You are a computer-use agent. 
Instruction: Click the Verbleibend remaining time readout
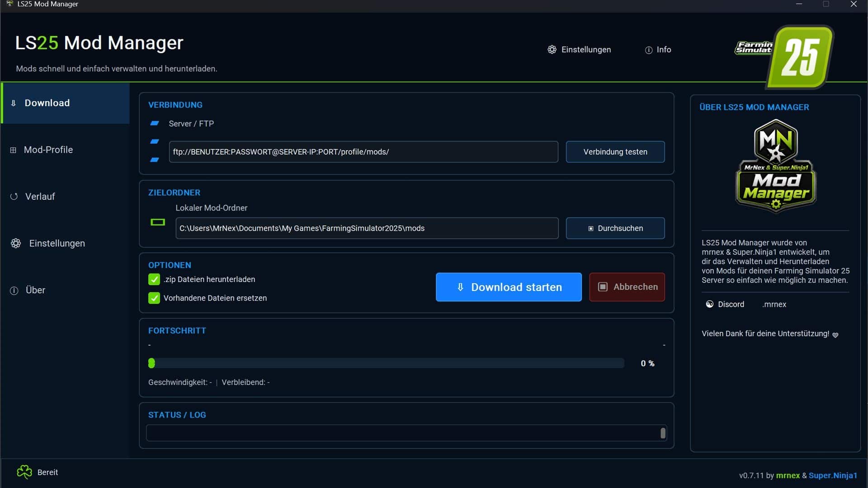click(245, 382)
